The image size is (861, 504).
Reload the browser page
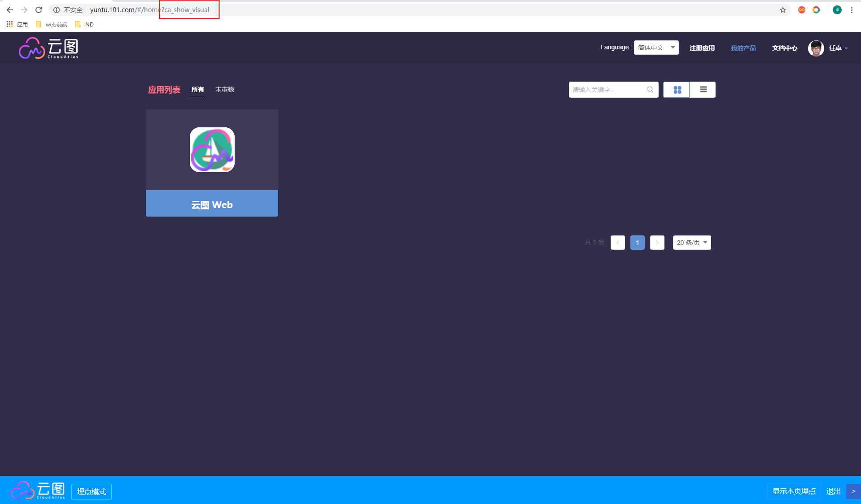(x=39, y=10)
